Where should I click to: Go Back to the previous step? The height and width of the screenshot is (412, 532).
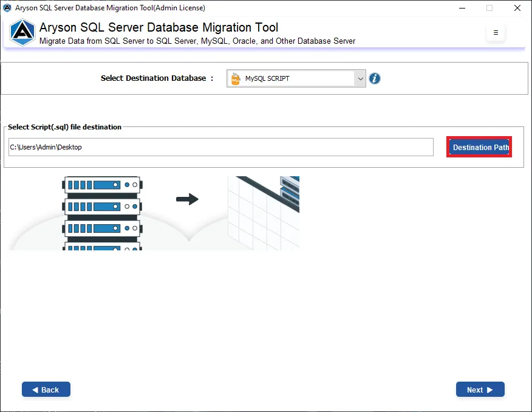click(46, 390)
